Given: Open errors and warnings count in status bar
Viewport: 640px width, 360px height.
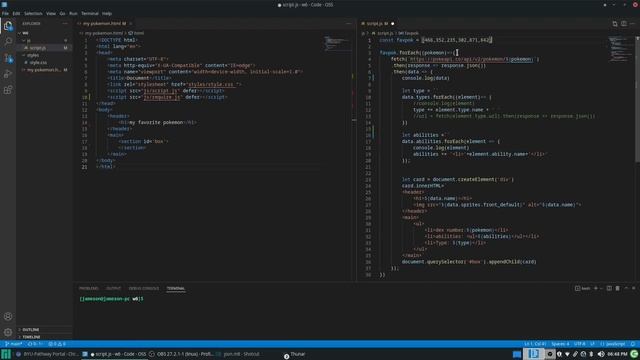Looking at the screenshot, I should 57,344.
